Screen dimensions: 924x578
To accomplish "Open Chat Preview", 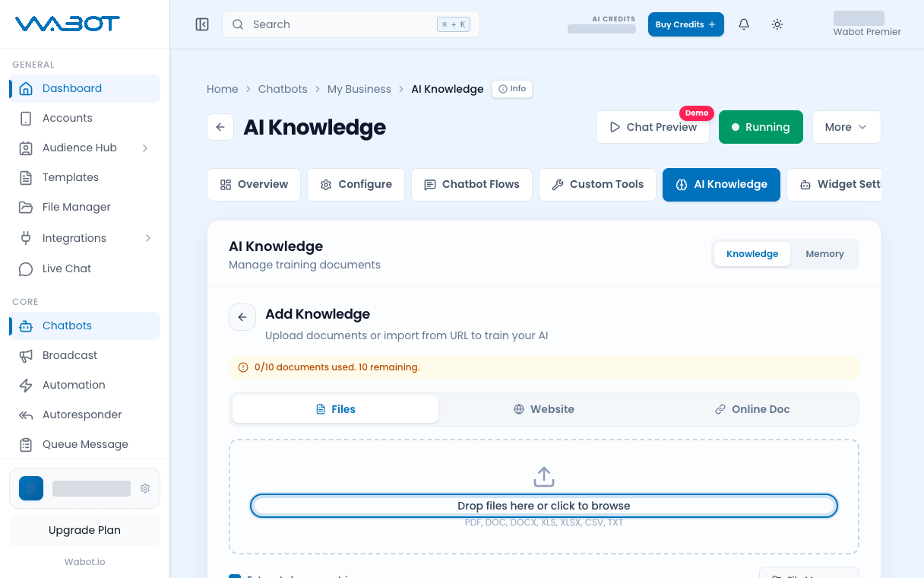I will point(653,127).
